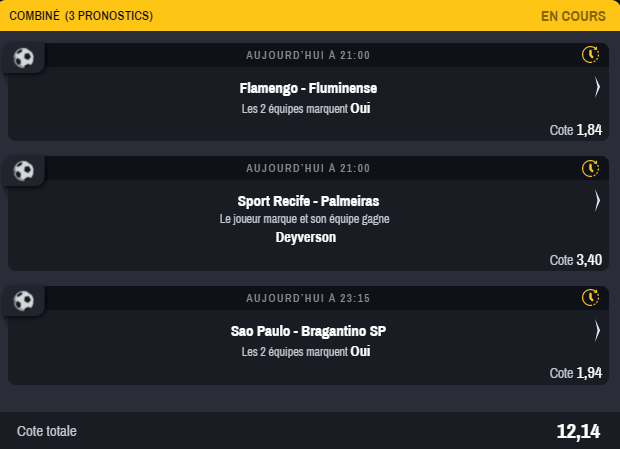620x449 pixels.
Task: Click the total odds 12,14 value
Action: coord(578,432)
